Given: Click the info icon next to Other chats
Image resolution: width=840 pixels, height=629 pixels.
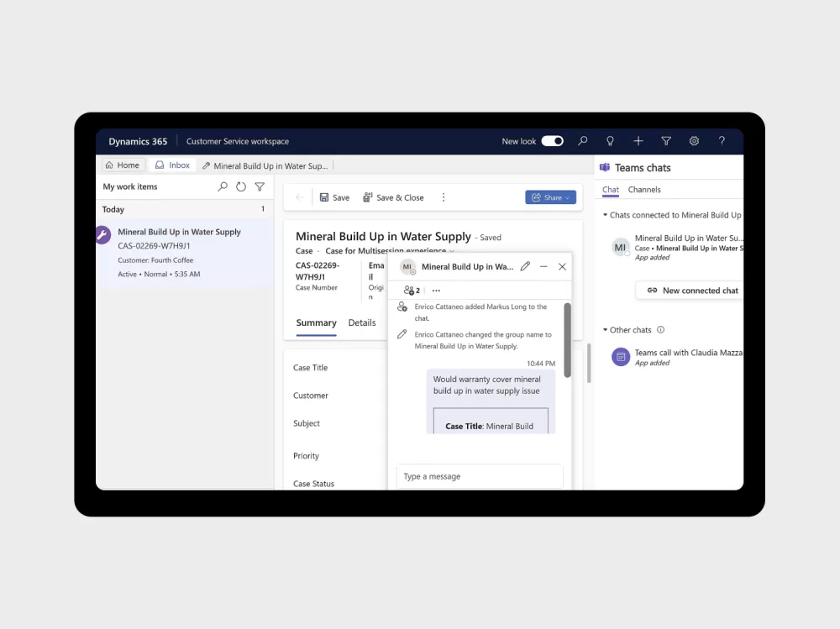Looking at the screenshot, I should pos(660,330).
